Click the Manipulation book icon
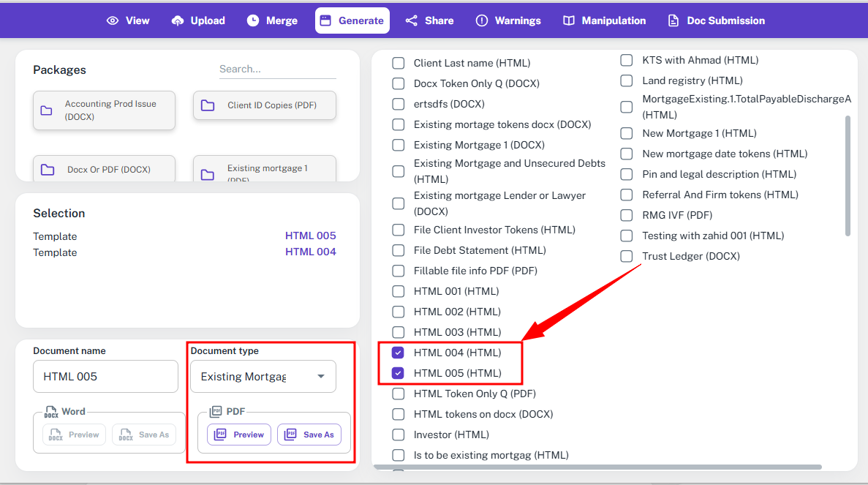 [568, 20]
